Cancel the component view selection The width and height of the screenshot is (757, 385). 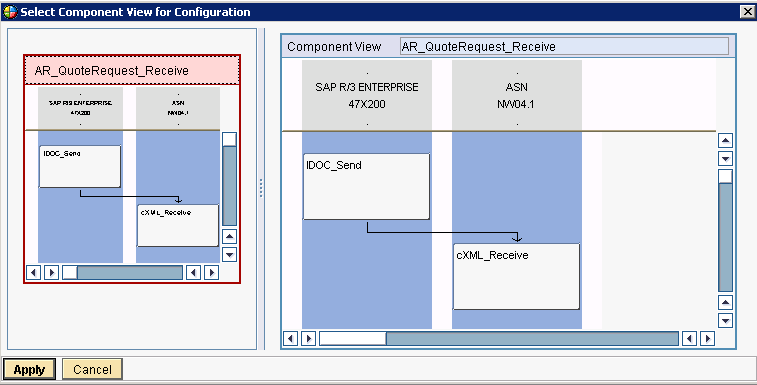point(92,370)
